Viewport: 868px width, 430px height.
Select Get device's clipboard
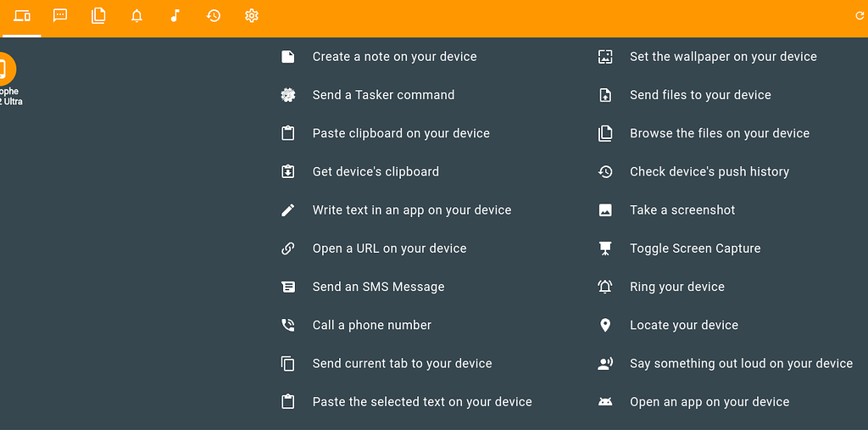376,172
